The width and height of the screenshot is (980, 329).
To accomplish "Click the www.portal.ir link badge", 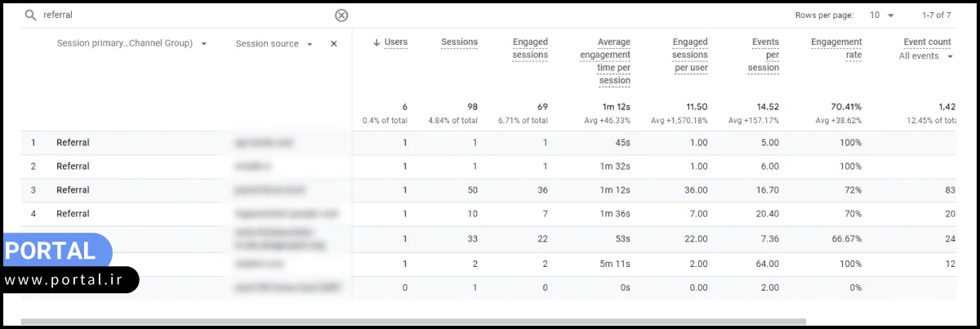I will pos(69,280).
